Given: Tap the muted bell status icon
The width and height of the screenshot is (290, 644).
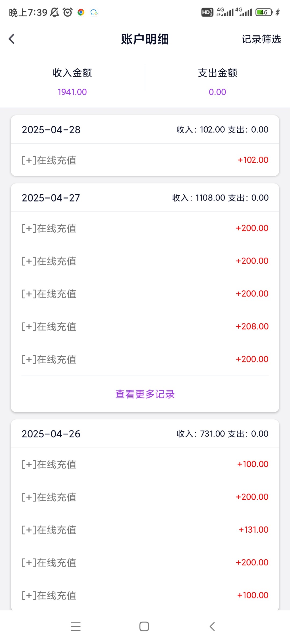Looking at the screenshot, I should pyautogui.click(x=55, y=12).
